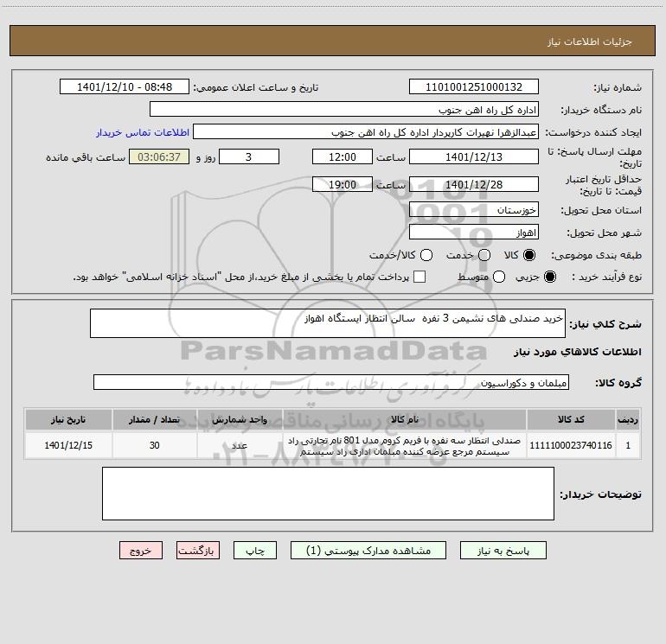Click the need number field 1101001251000132
The image size is (666, 644).
pos(474,87)
